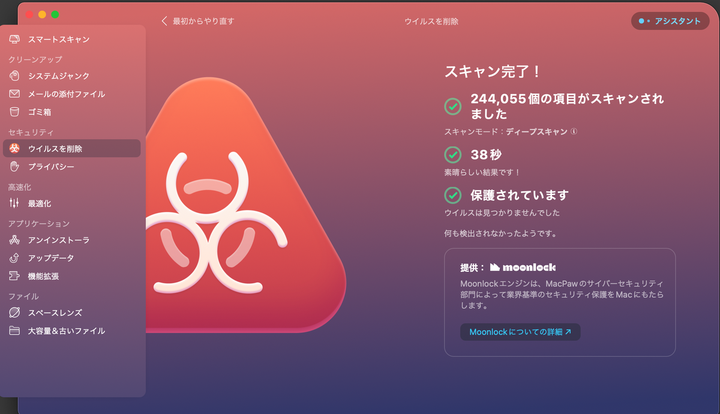Click the スキャンモード：ディープスキャン text

click(506, 132)
